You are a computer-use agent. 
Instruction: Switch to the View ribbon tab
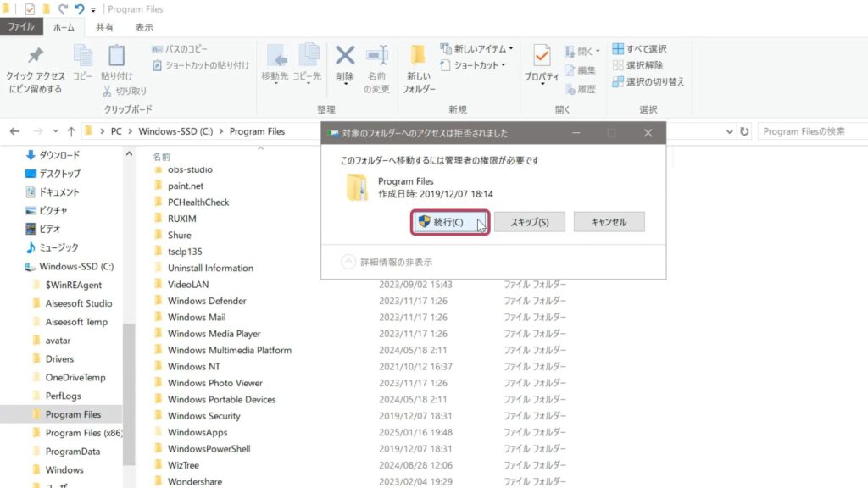144,27
